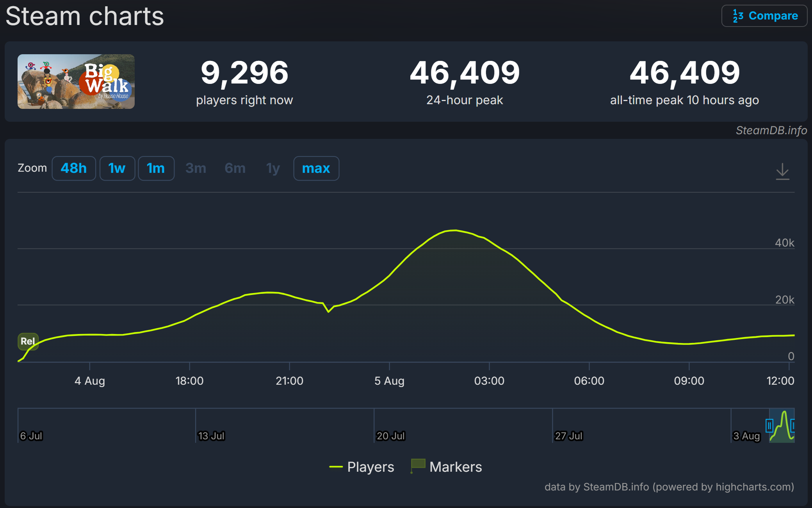812x508 pixels.
Task: Click the Rel release marker on chart
Action: pyautogui.click(x=28, y=341)
